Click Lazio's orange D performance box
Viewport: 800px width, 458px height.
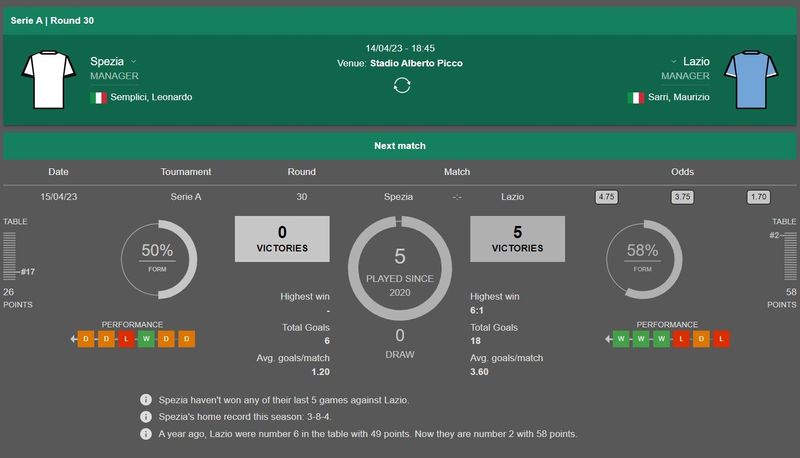701,339
